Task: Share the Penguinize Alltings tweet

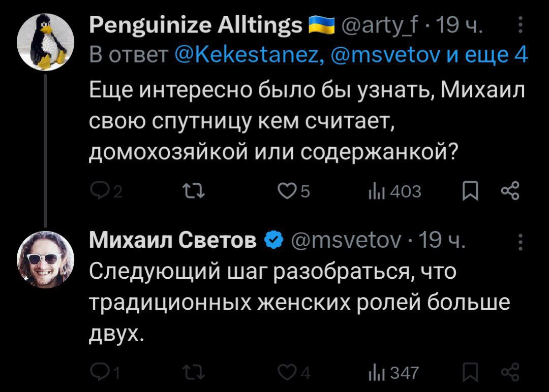Action: click(508, 191)
